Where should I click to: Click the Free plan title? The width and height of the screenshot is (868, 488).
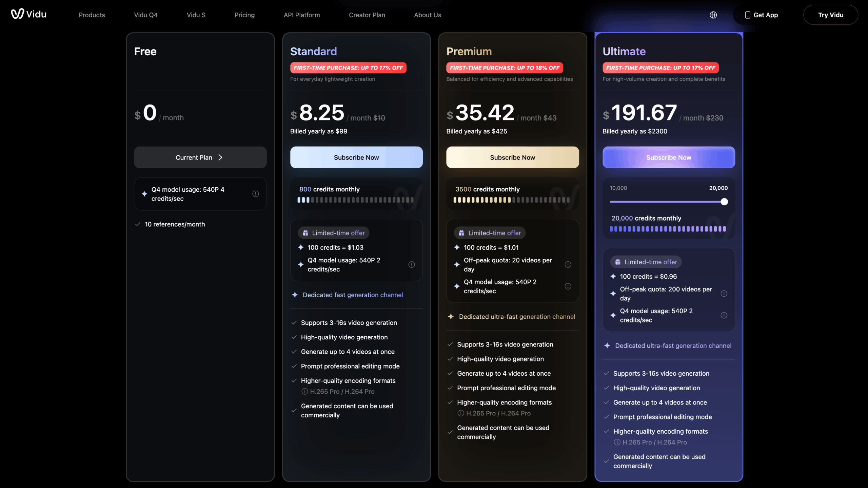[x=145, y=51]
